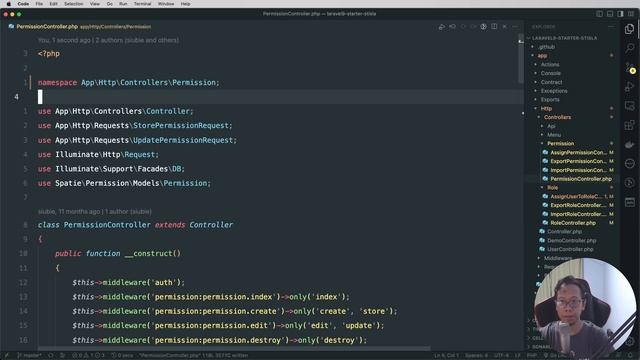Open the Selection menu

click(73, 4)
